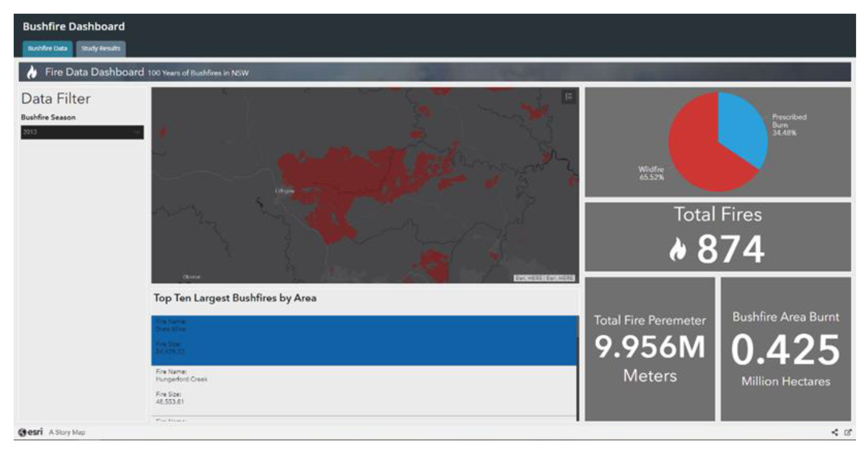Click the open-in-new-window icon
Viewport: 868px width, 452px height.
click(848, 432)
